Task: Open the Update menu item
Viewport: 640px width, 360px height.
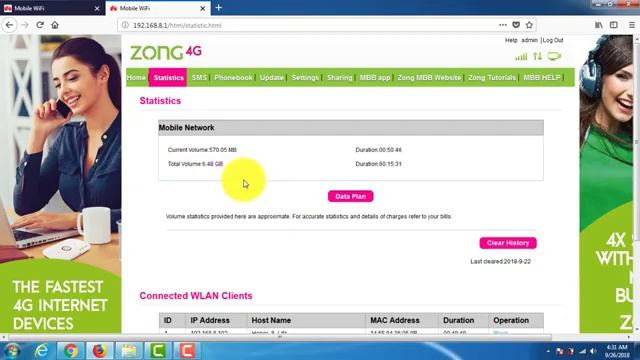Action: [x=272, y=78]
